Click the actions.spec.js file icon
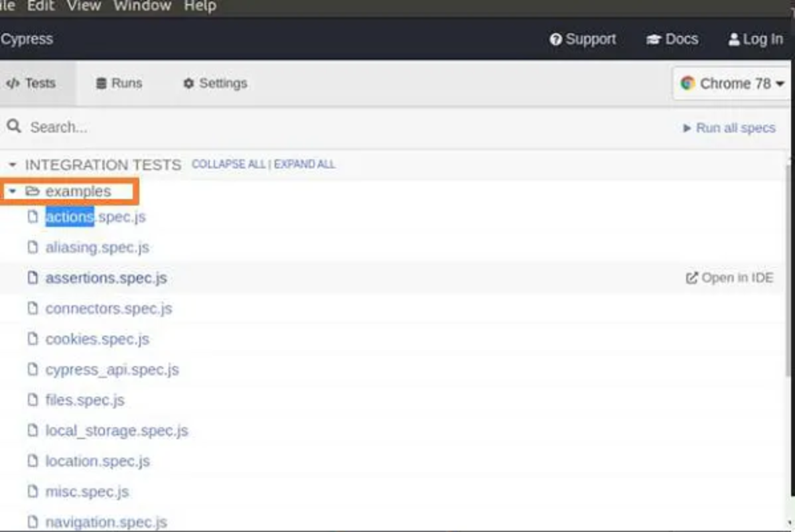The height and width of the screenshot is (532, 795). [x=33, y=217]
